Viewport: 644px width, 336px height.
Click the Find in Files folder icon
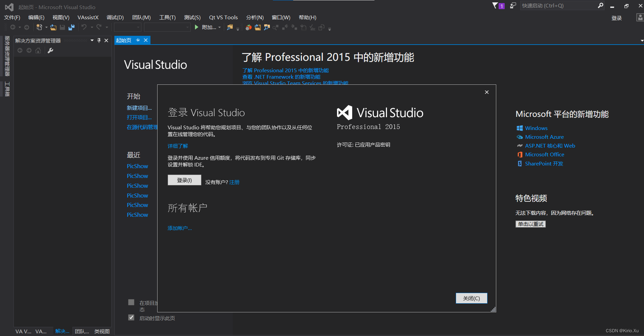pyautogui.click(x=230, y=27)
